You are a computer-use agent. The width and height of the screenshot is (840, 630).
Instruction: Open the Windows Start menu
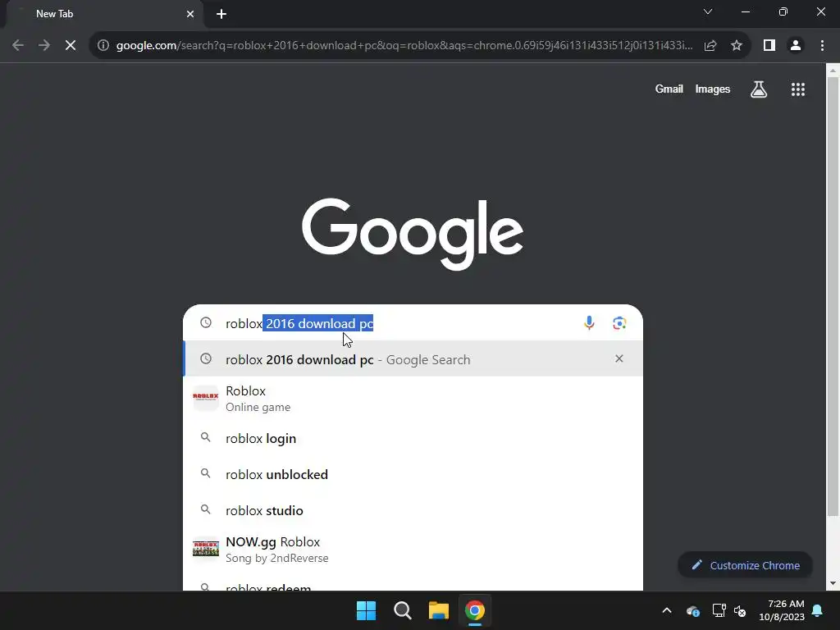(367, 610)
